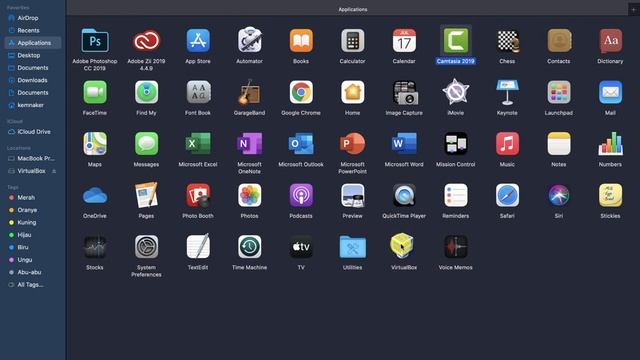
Task: Select the TextEdit app icon
Action: point(198,247)
